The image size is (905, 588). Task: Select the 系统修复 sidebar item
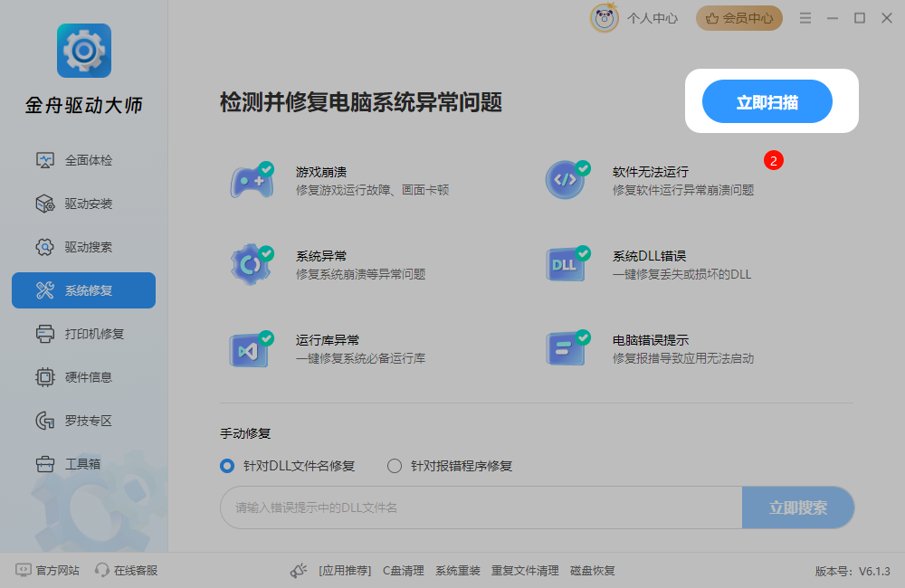83,290
